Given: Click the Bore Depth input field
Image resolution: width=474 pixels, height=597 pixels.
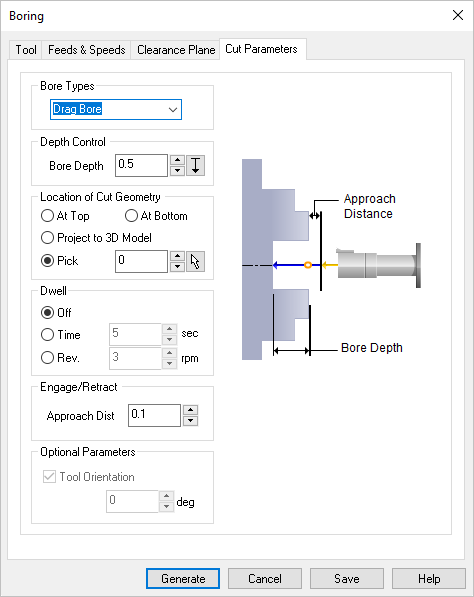Looking at the screenshot, I should point(142,165).
